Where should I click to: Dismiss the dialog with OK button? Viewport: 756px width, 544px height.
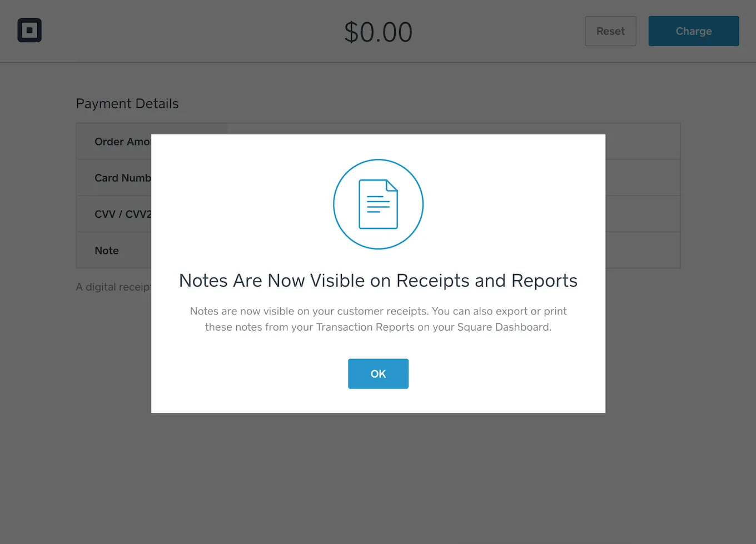pos(378,373)
